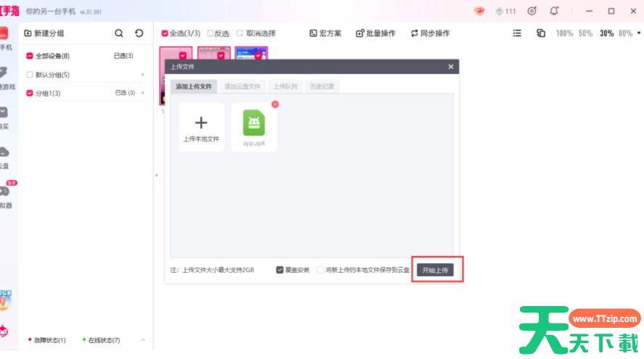Click the 已选(3) label in 全部设备 row
Screen dimensions: 644x359
point(123,56)
